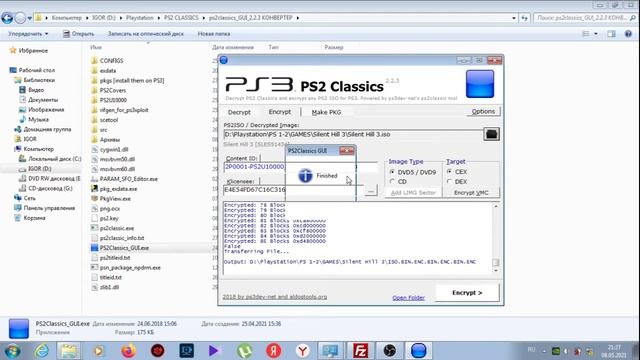Close the PS2Classics GUI Finished dialog
This screenshot has height=360, width=640.
tap(347, 151)
